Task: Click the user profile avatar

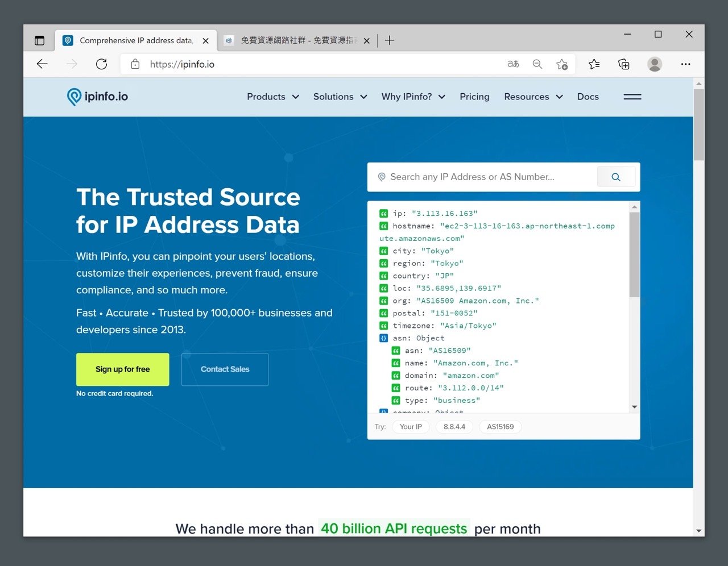Action: [x=655, y=64]
